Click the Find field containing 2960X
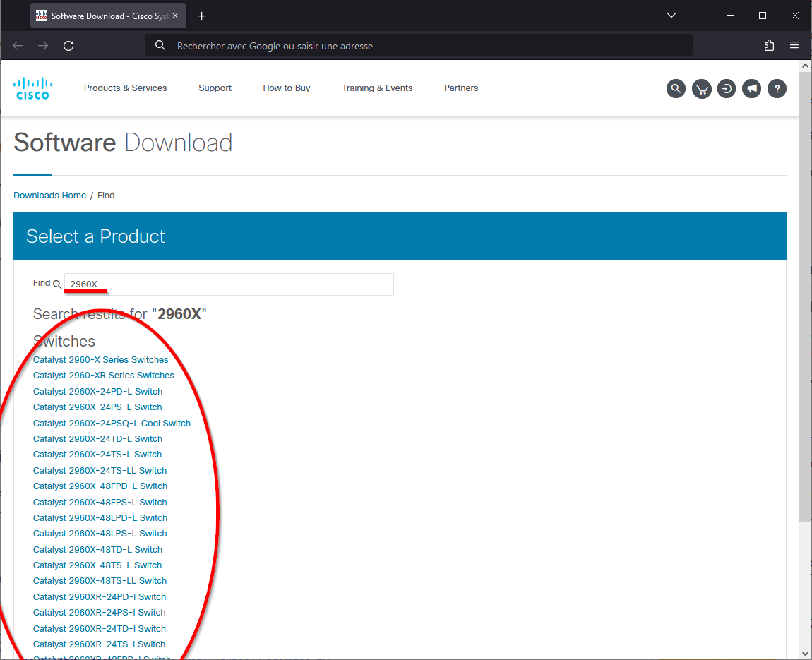Image resolution: width=812 pixels, height=660 pixels. tap(228, 284)
